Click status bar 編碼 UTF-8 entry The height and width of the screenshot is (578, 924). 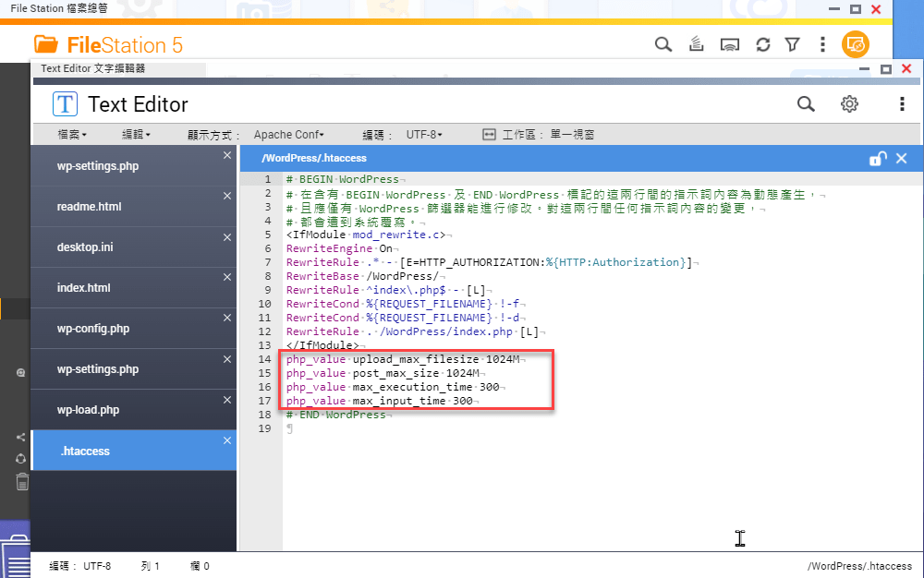pos(79,566)
